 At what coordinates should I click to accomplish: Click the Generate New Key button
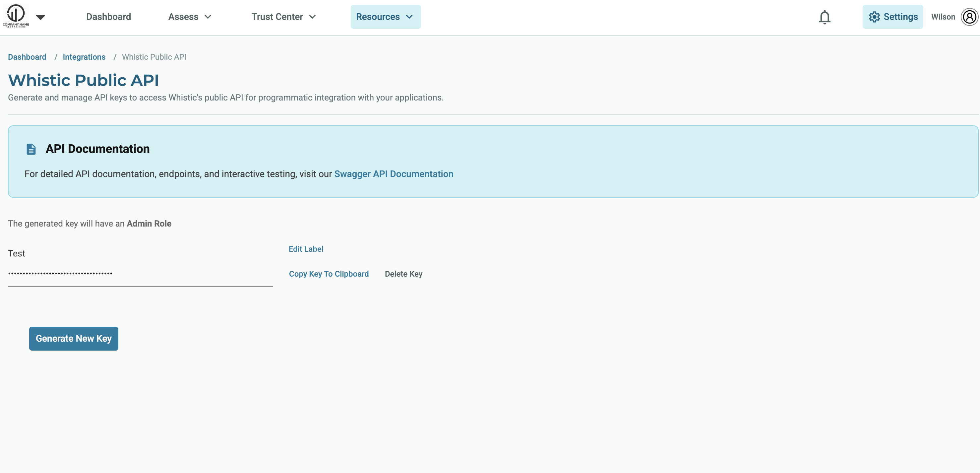73,338
